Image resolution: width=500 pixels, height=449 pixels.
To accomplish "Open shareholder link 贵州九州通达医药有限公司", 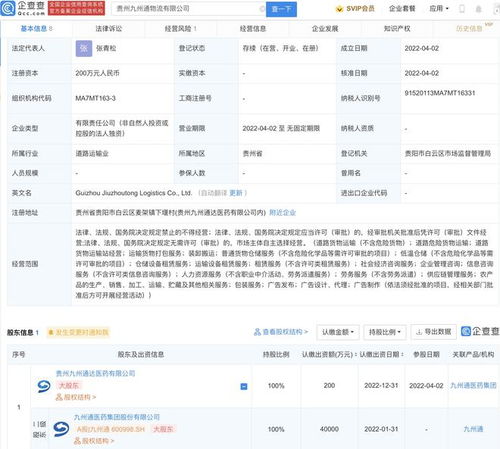I will pos(95,373).
